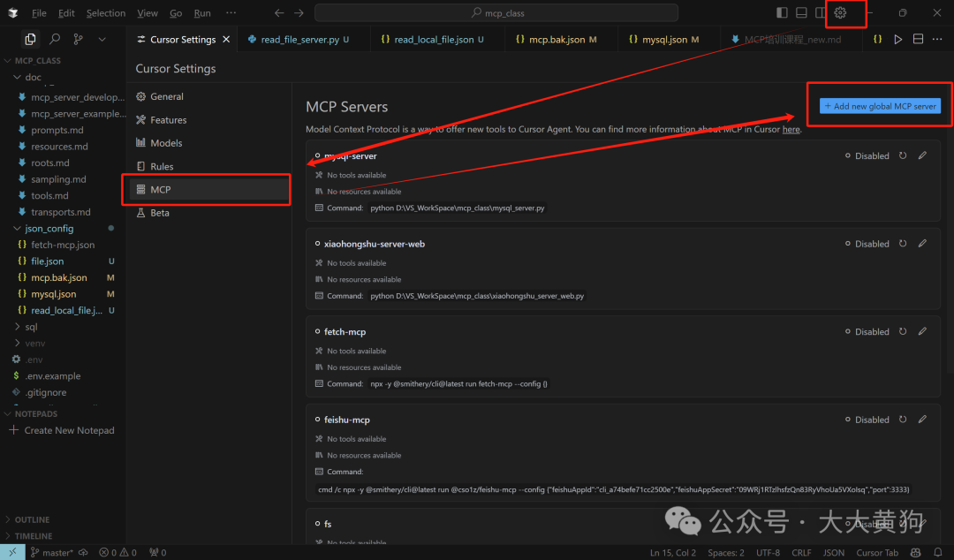The image size is (954, 560).
Task: Split the editor with the layout icon
Action: (x=918, y=39)
